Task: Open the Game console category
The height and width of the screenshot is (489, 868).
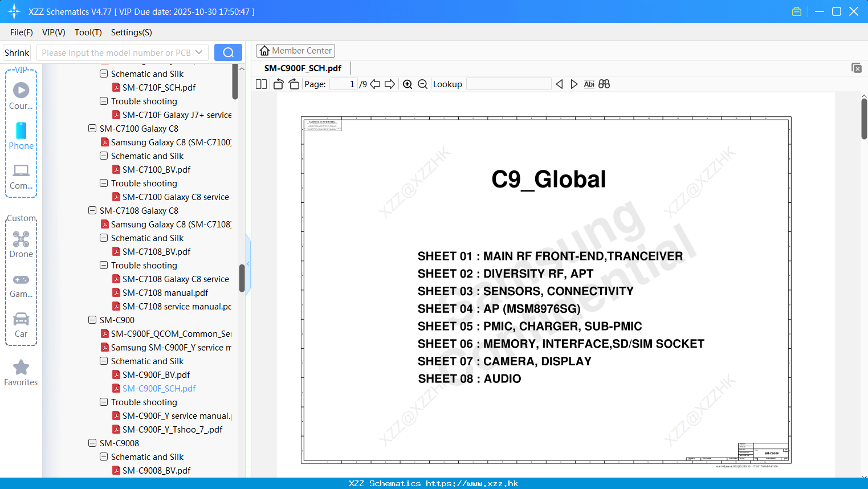Action: click(x=21, y=285)
